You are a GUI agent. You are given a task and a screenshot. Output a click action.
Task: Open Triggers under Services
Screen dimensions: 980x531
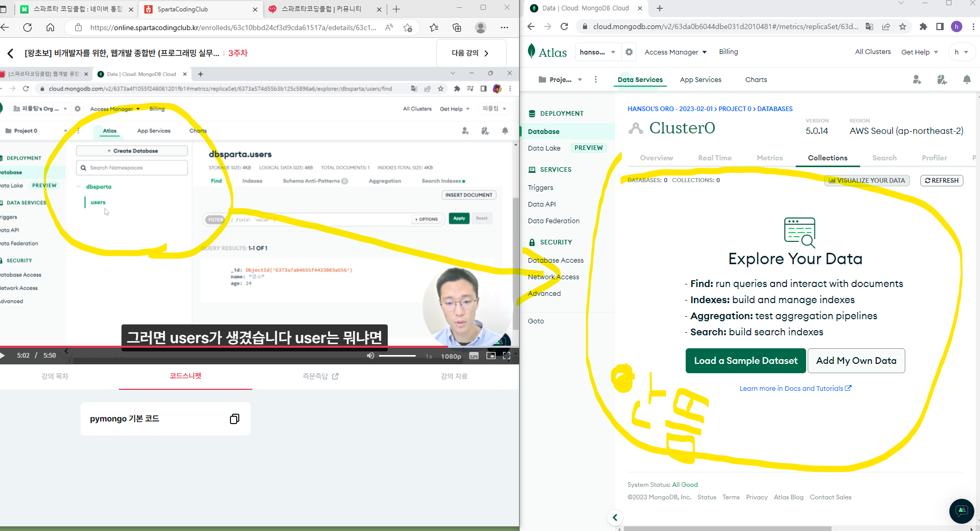click(540, 187)
